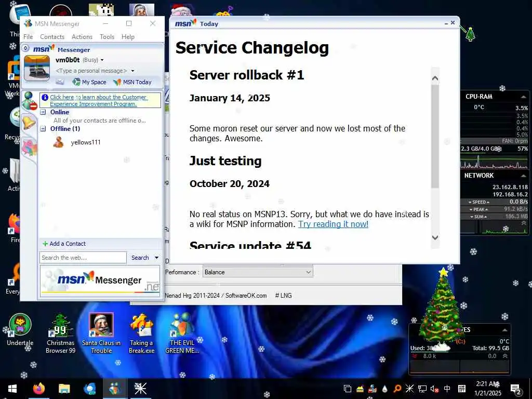Open File Explorer from the taskbar
This screenshot has height=399, width=532.
click(x=64, y=389)
